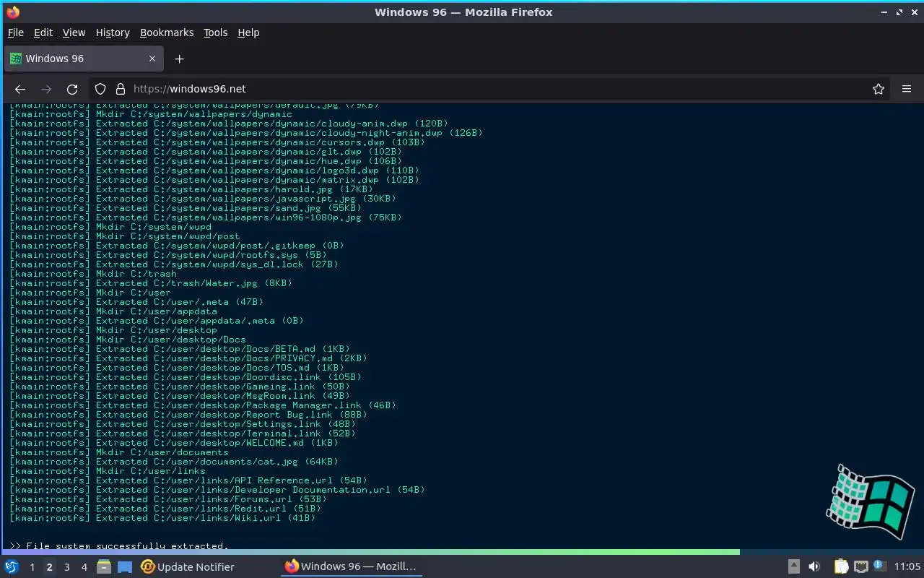The width and height of the screenshot is (924, 578).
Task: Click the log line with 'WELCOME.md (1KB)'
Action: (x=174, y=443)
